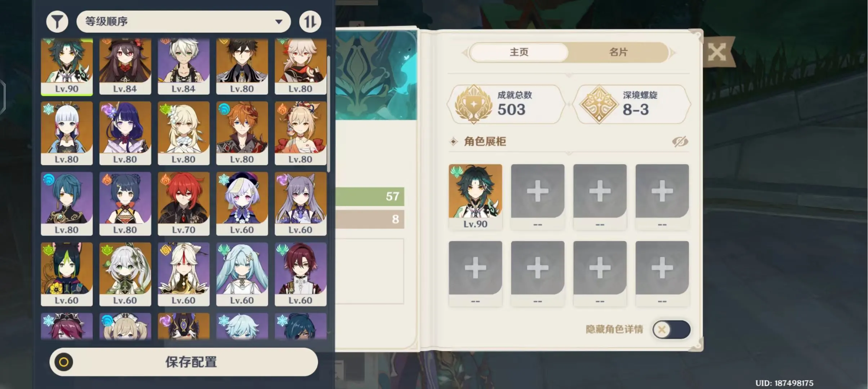Toggle character showcase visibility eye icon
Image resolution: width=868 pixels, height=389 pixels.
tap(680, 142)
